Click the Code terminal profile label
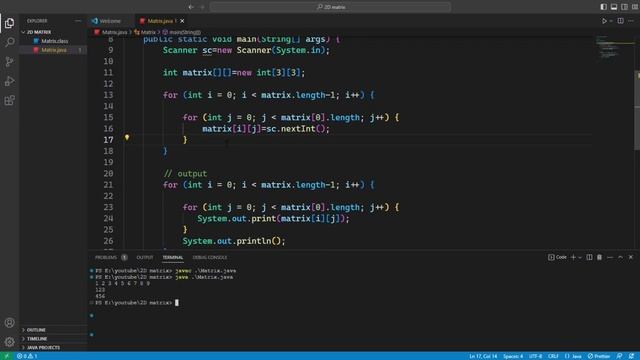 coord(558,257)
